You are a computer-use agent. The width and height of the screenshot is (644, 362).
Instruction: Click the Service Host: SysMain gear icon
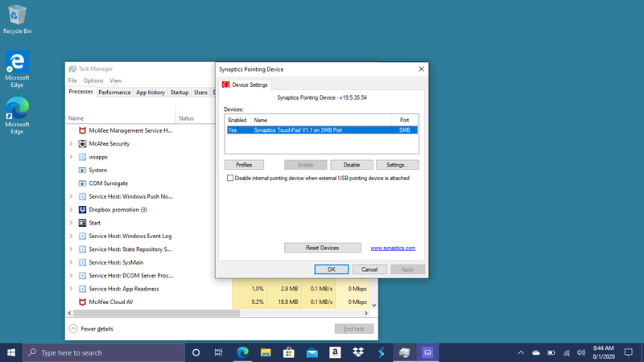(82, 262)
